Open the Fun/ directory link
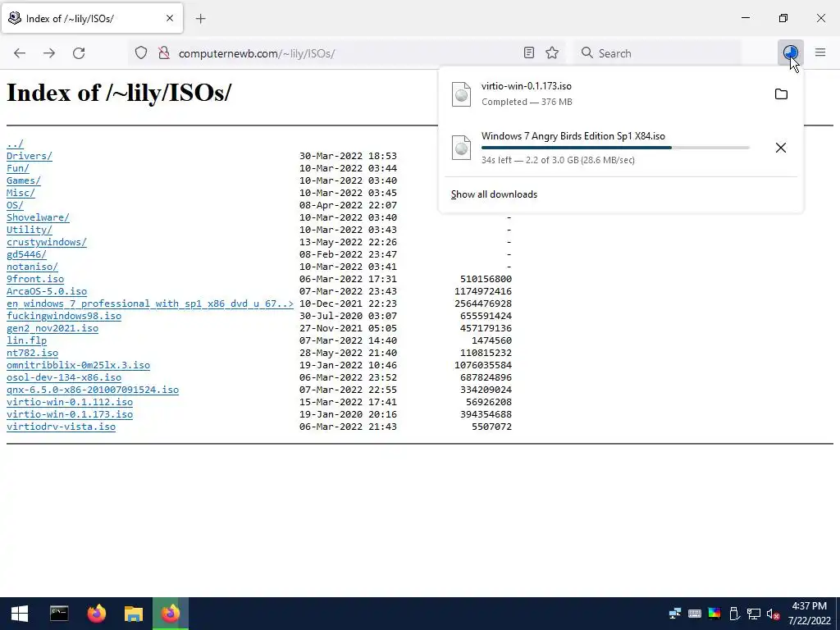The image size is (840, 630). click(18, 168)
